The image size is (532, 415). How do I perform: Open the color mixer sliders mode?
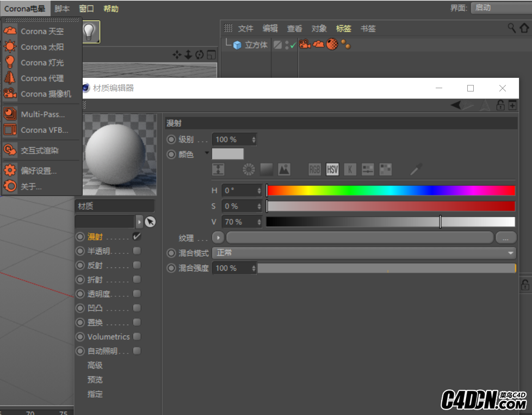click(367, 169)
